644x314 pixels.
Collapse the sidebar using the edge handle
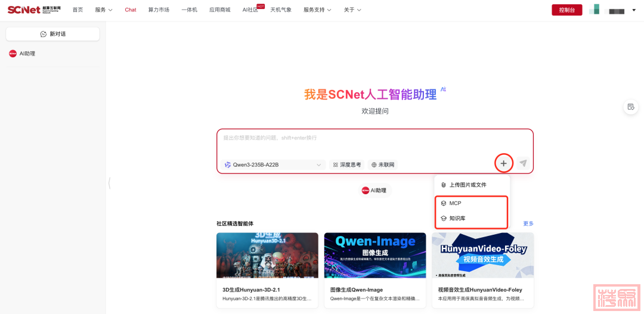tap(109, 183)
